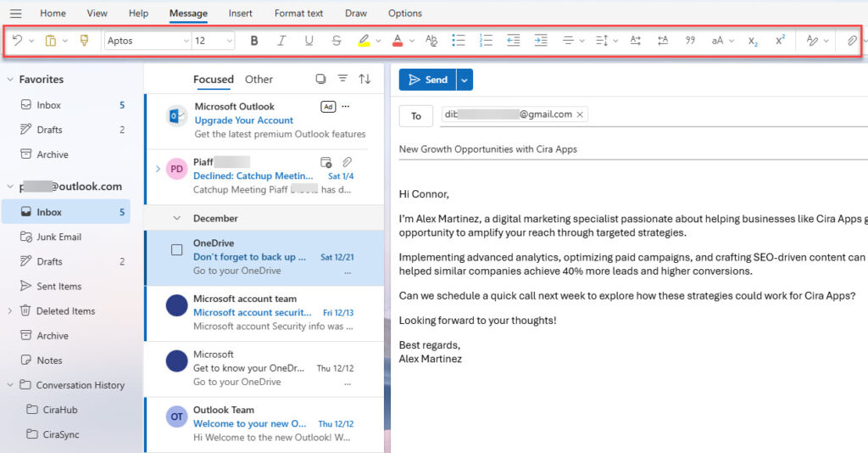Click the line spacing icon
The width and height of the screenshot is (868, 453).
[602, 41]
